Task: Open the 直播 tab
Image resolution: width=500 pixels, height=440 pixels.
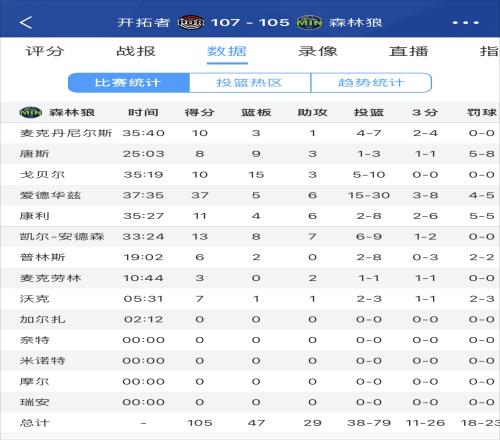Action: click(408, 51)
